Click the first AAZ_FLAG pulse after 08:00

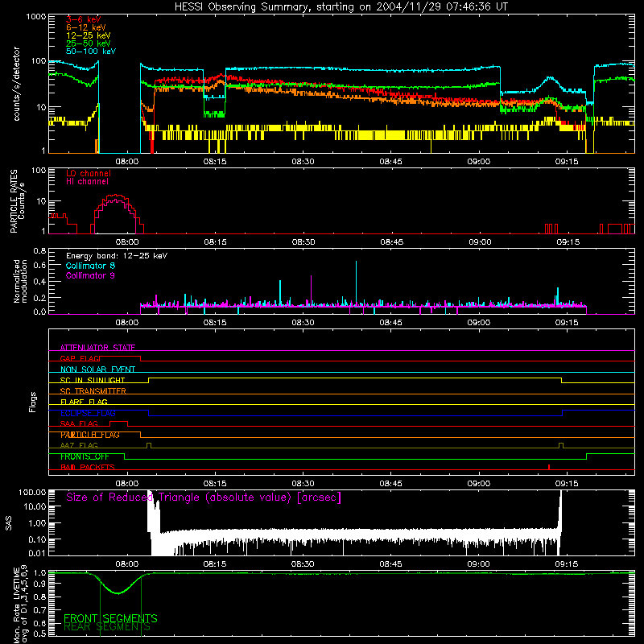point(149,445)
